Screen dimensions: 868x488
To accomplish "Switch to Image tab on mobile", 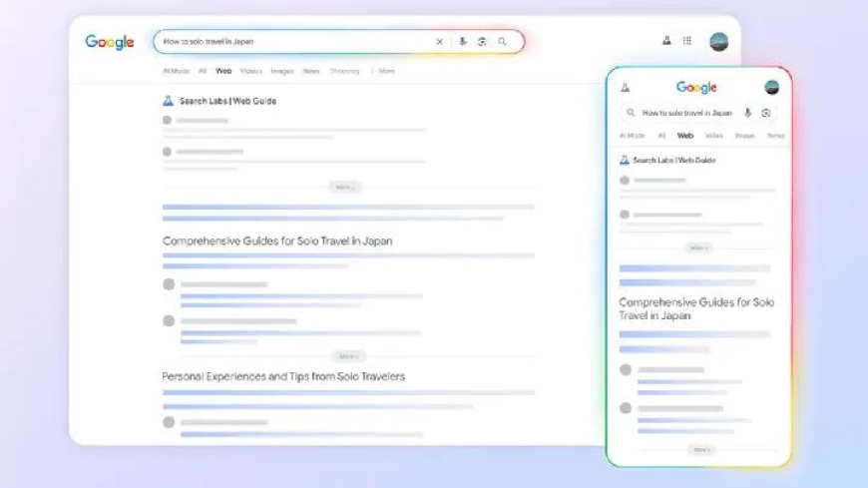I will (744, 135).
